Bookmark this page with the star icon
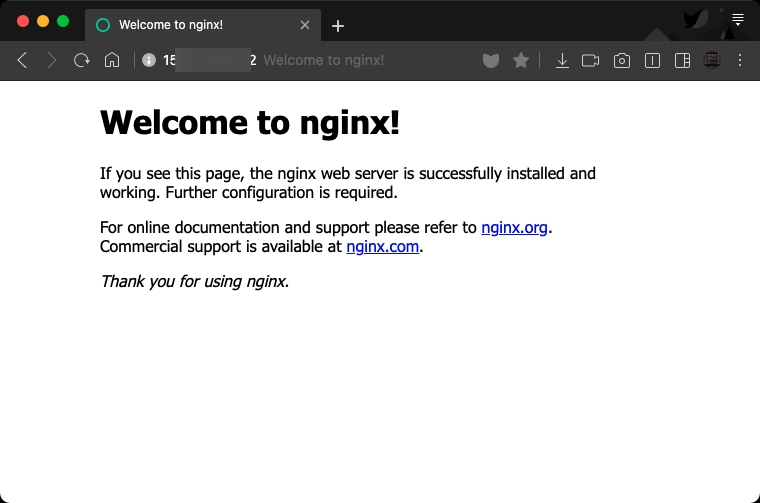 pyautogui.click(x=521, y=61)
